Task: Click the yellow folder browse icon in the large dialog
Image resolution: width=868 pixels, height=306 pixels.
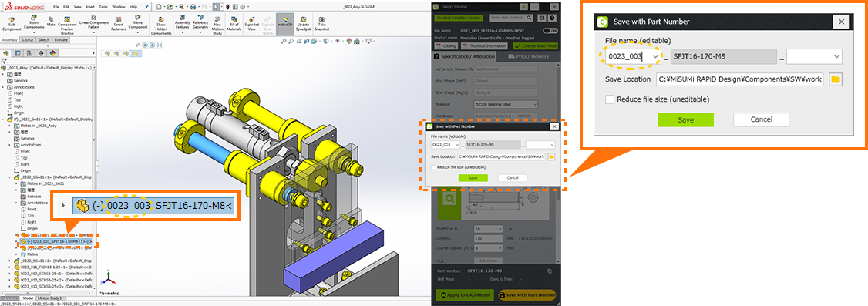Action: pos(836,79)
